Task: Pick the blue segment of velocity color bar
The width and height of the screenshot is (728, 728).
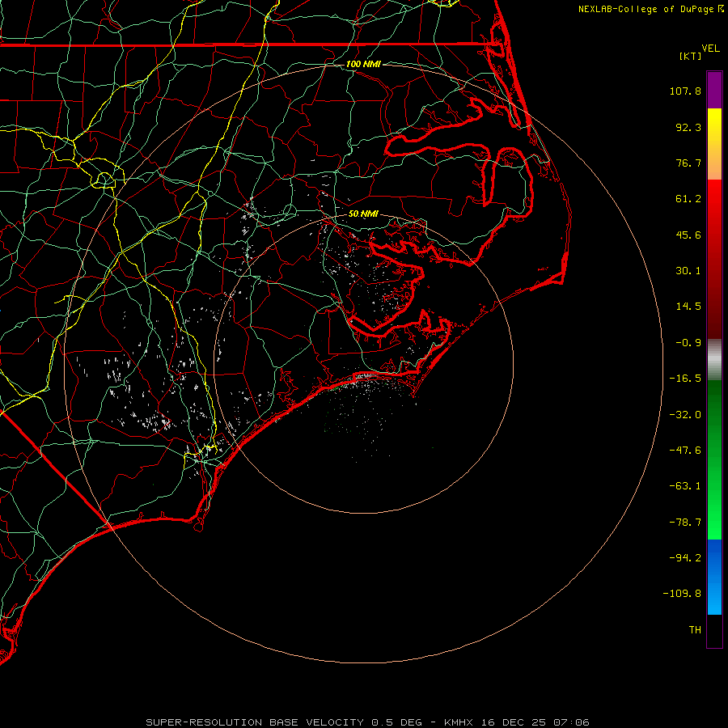Action: point(714,577)
